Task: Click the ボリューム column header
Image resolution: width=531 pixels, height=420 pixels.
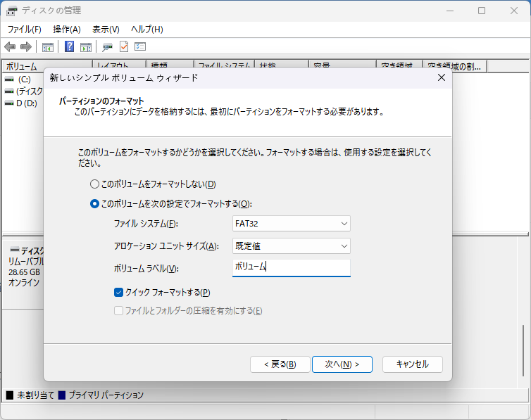Action: click(47, 66)
